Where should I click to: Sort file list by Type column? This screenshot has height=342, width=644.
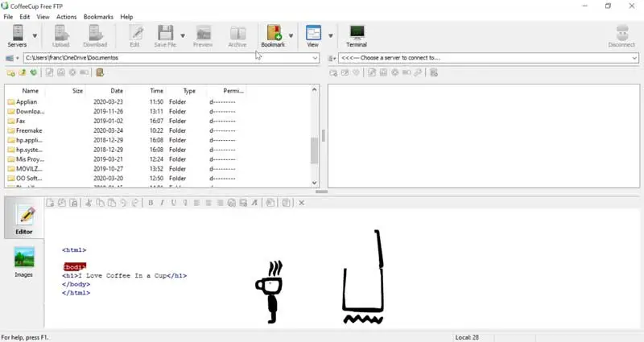188,91
